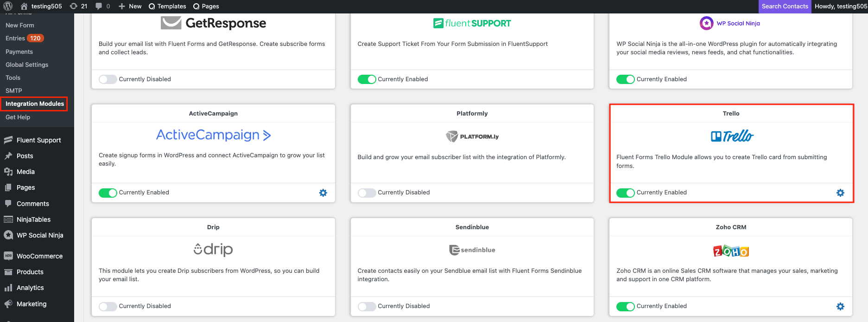This screenshot has height=322, width=868.
Task: Enable the Sendinblue integration toggle
Action: click(x=367, y=306)
